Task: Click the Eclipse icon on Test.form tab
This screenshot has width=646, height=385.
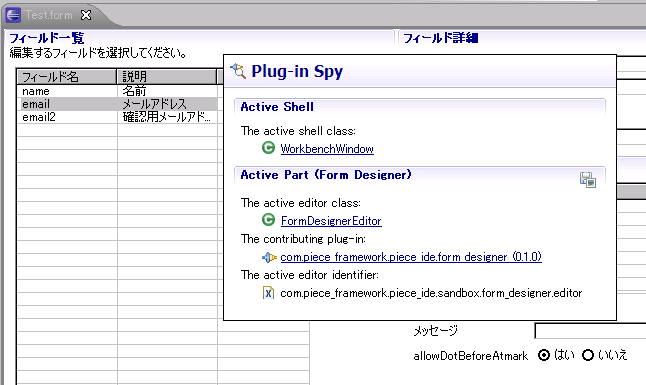Action: (13, 15)
